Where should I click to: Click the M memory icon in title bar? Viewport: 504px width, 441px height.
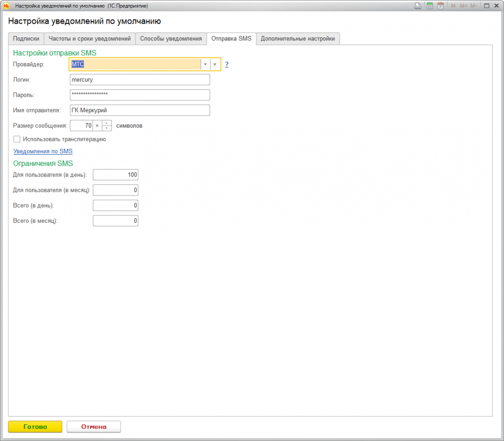point(453,6)
